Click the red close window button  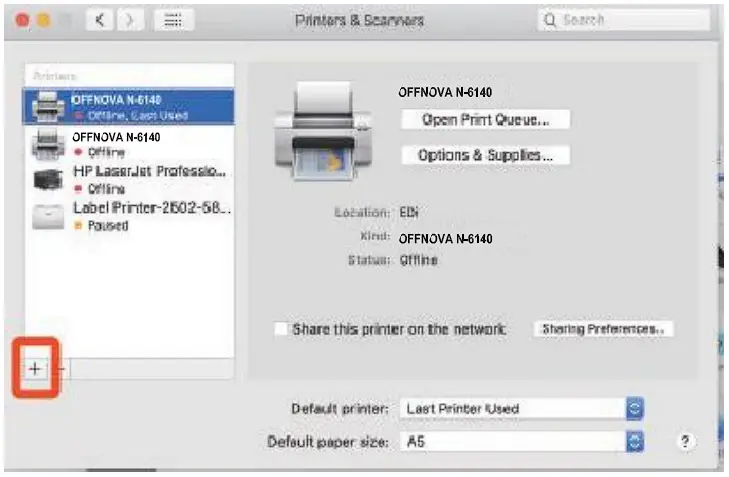[22, 20]
